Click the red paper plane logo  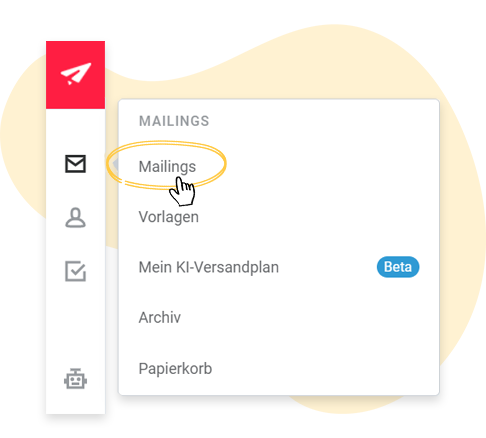[75, 75]
